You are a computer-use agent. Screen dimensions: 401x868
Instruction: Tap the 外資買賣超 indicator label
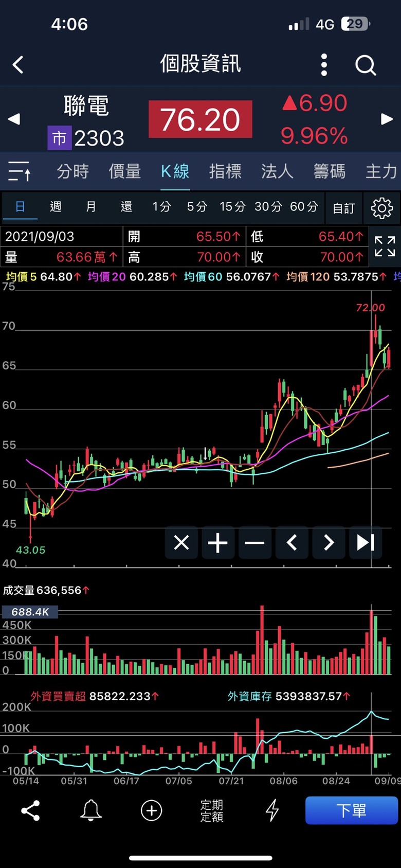tap(58, 696)
